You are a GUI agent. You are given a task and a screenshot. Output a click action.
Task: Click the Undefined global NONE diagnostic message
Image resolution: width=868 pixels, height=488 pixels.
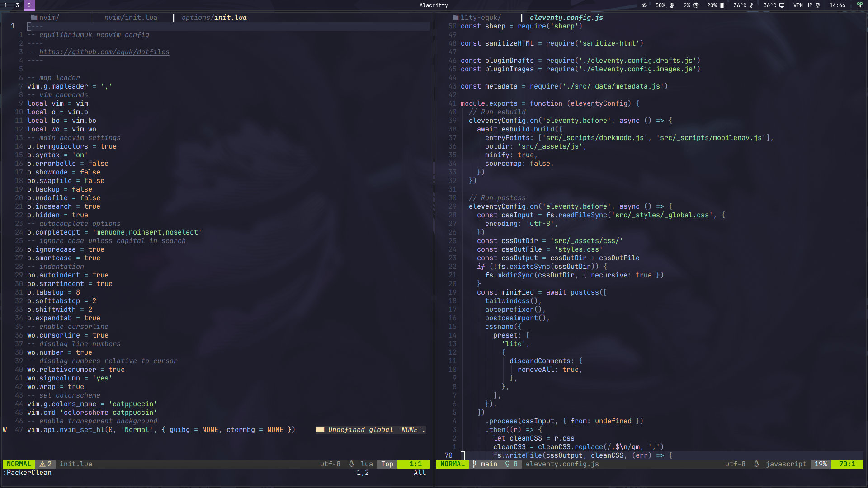376,430
